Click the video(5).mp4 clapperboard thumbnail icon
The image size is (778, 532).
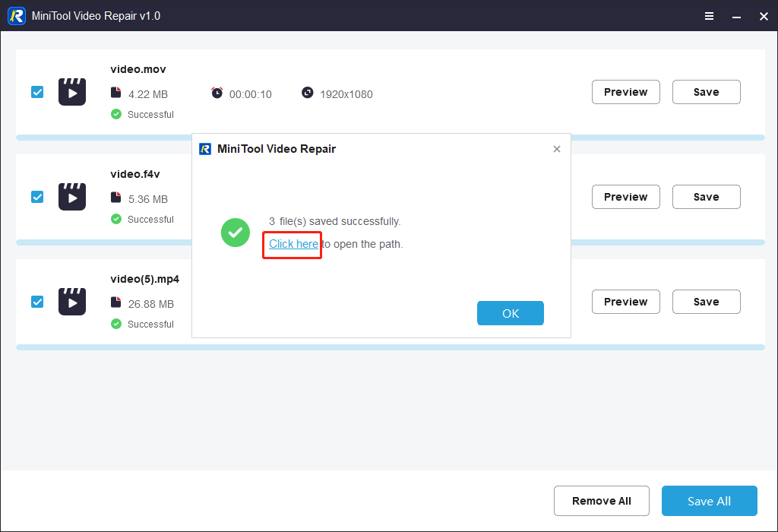point(72,301)
